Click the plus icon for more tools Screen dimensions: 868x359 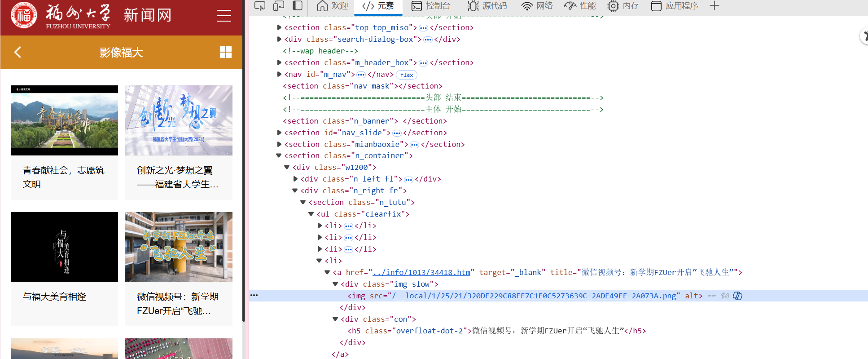point(715,6)
